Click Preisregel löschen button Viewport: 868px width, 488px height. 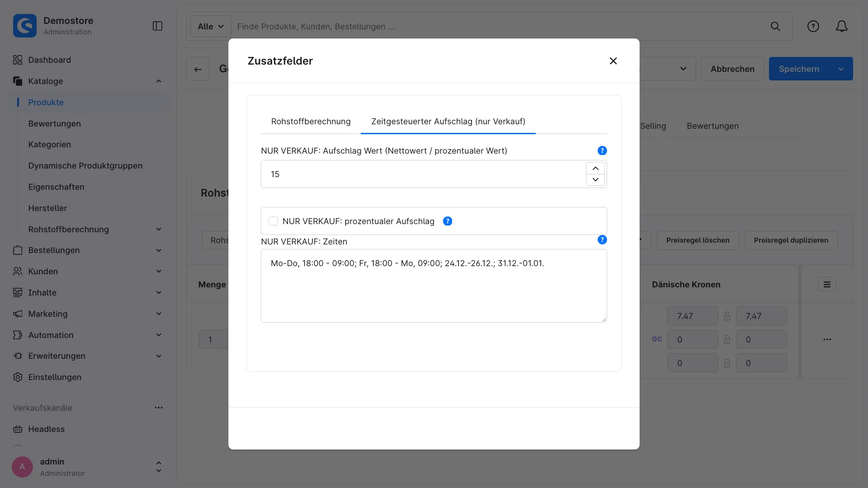(x=698, y=240)
